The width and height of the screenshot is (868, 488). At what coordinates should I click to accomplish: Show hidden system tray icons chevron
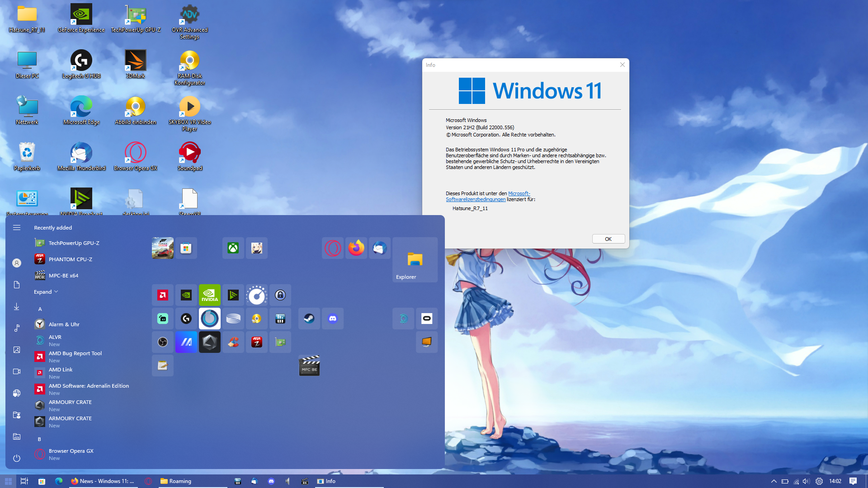(774, 481)
